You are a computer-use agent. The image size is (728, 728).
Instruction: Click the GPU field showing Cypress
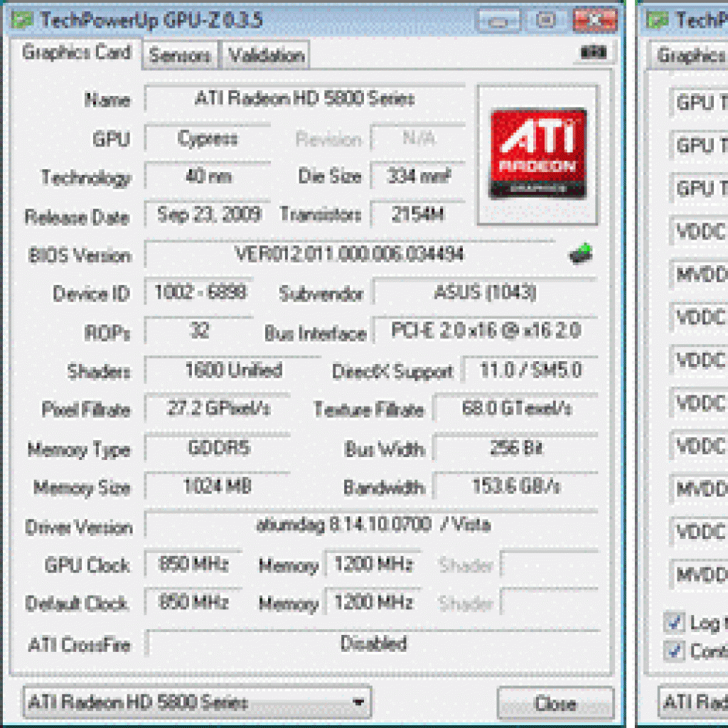[x=208, y=138]
